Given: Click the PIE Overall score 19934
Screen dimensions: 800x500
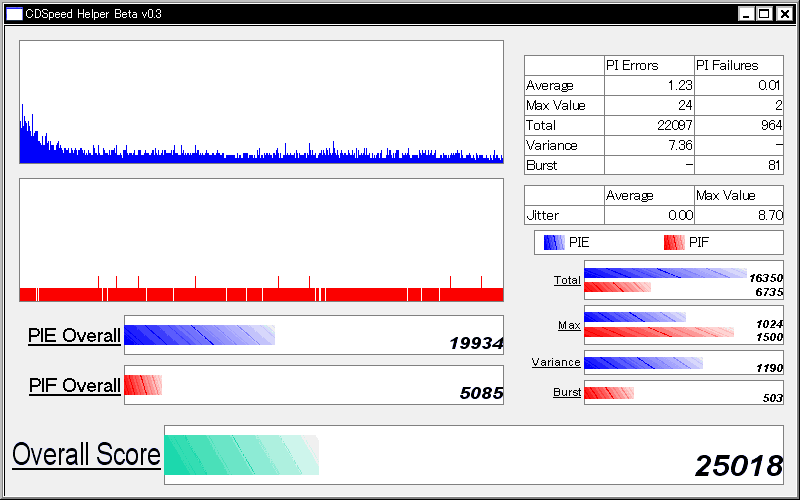Looking at the screenshot, I should pyautogui.click(x=477, y=343).
